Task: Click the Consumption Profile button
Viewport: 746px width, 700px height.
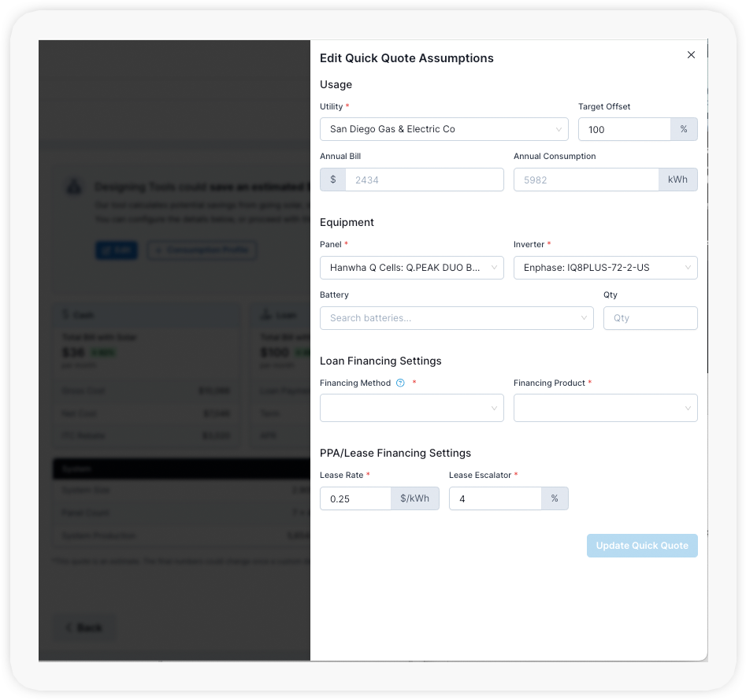Action: (x=202, y=250)
